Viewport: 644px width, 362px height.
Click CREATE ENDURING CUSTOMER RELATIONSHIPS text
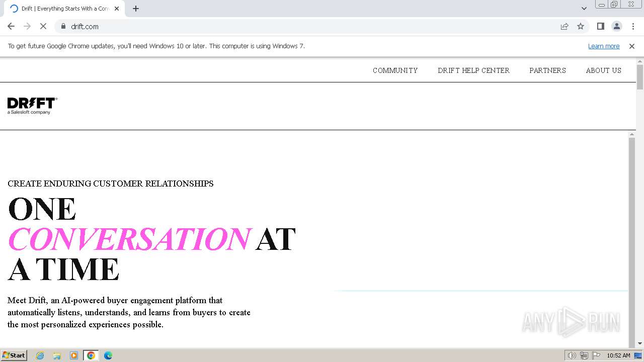[x=111, y=184]
